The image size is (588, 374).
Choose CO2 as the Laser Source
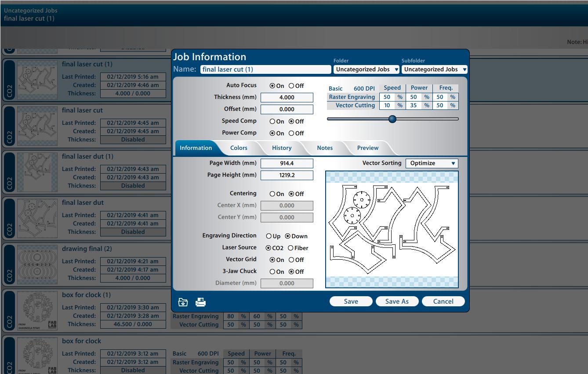click(x=268, y=248)
